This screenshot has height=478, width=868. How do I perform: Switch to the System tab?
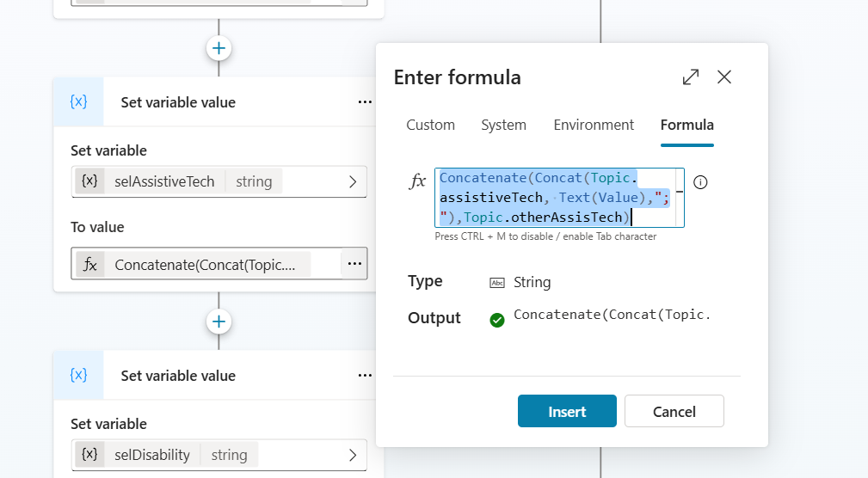tap(503, 126)
